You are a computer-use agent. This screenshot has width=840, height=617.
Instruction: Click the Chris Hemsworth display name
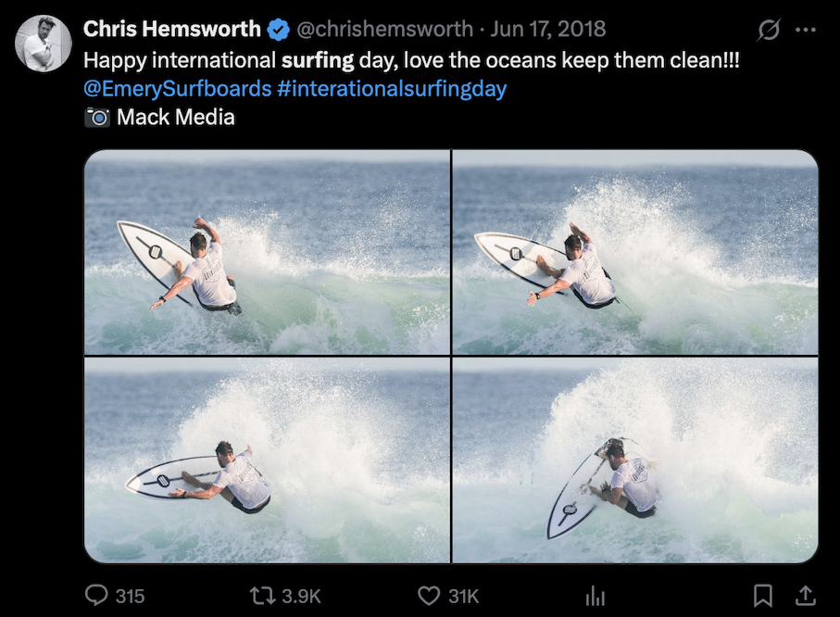tap(172, 30)
